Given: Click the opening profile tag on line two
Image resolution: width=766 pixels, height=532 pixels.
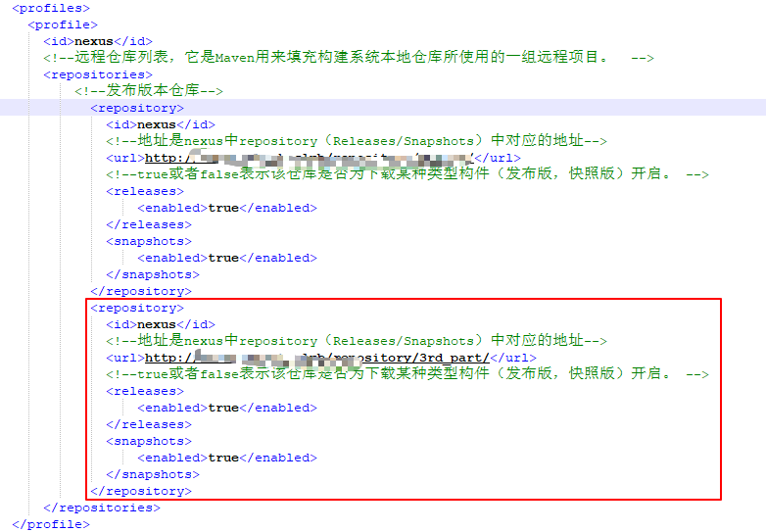Looking at the screenshot, I should coord(63,24).
